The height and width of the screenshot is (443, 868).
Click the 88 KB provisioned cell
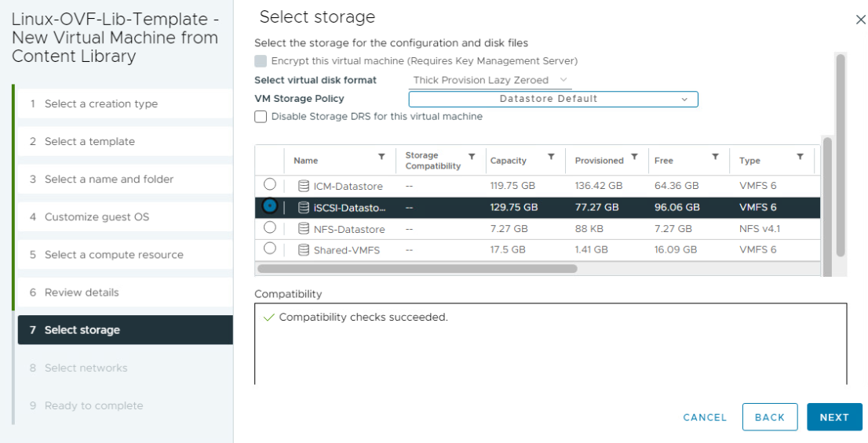point(589,228)
